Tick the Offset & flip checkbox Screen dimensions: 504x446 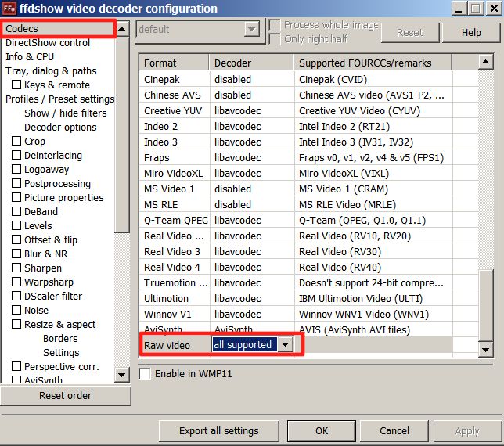[x=16, y=240]
